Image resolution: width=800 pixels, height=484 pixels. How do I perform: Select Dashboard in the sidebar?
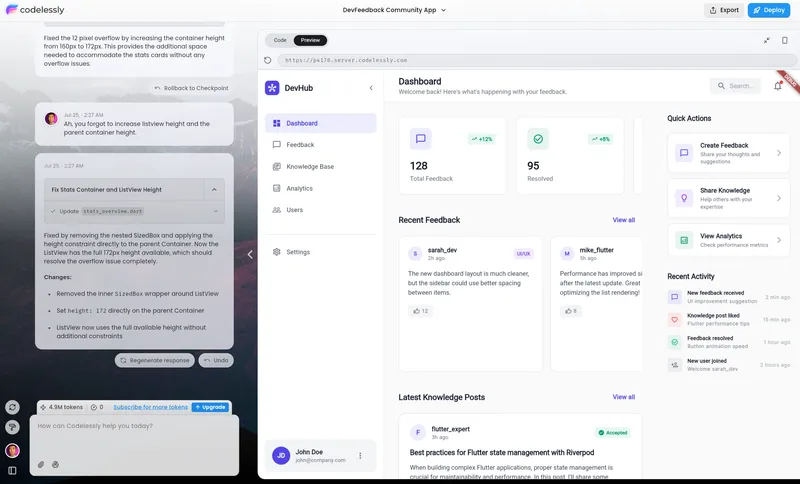tap(320, 123)
